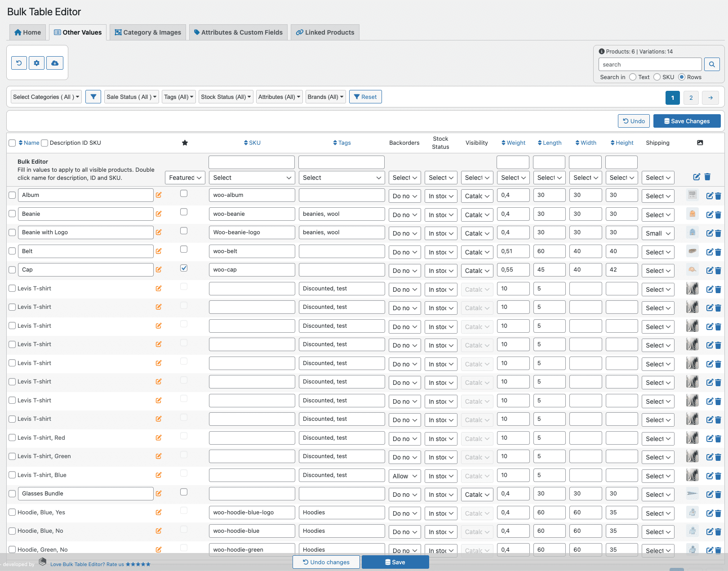728x571 pixels.
Task: Uncheck the featured checkbox for Cap
Action: pyautogui.click(x=184, y=268)
